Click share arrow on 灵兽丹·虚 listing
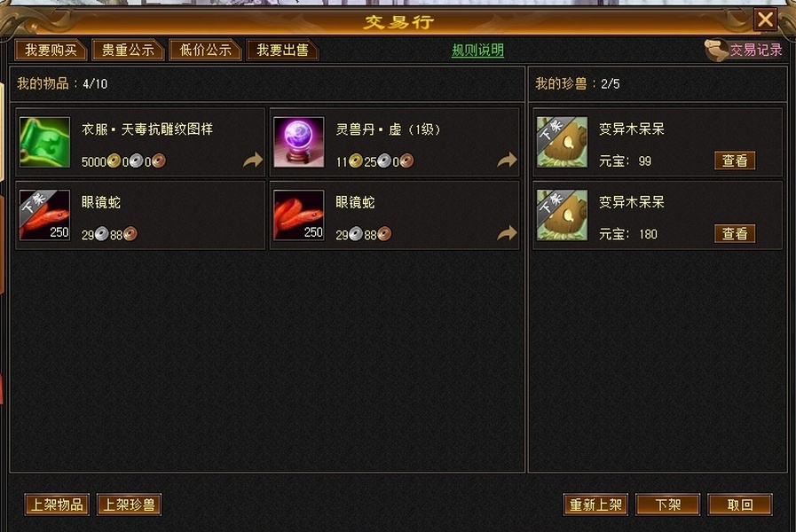 click(507, 160)
